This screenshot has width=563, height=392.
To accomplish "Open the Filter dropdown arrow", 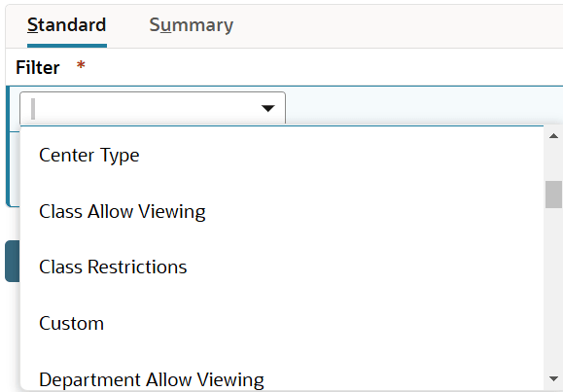I will pos(267,108).
